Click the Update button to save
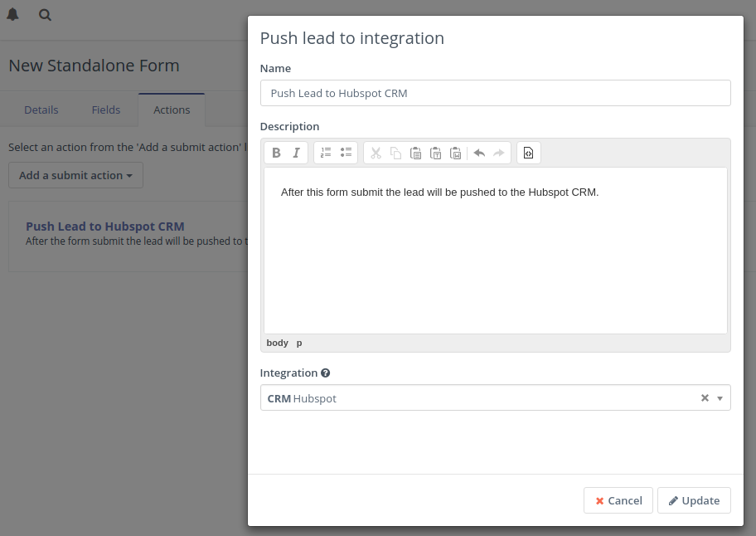This screenshot has width=756, height=536. 694,500
